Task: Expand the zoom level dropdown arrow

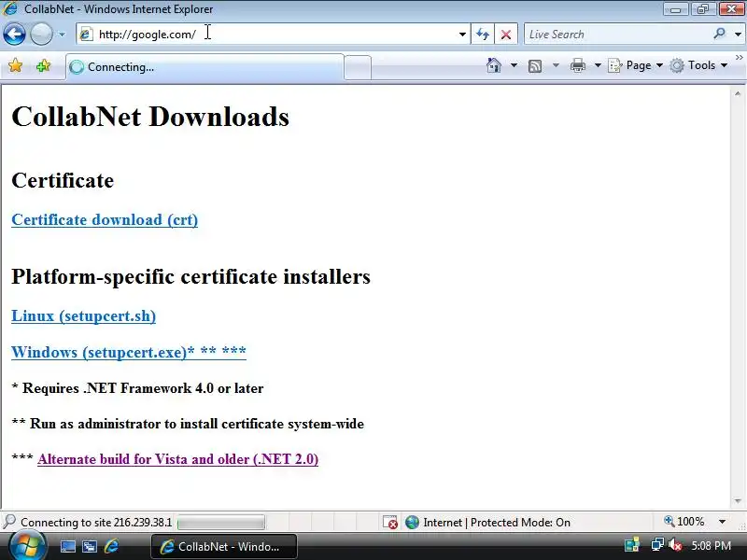Action: tap(722, 522)
